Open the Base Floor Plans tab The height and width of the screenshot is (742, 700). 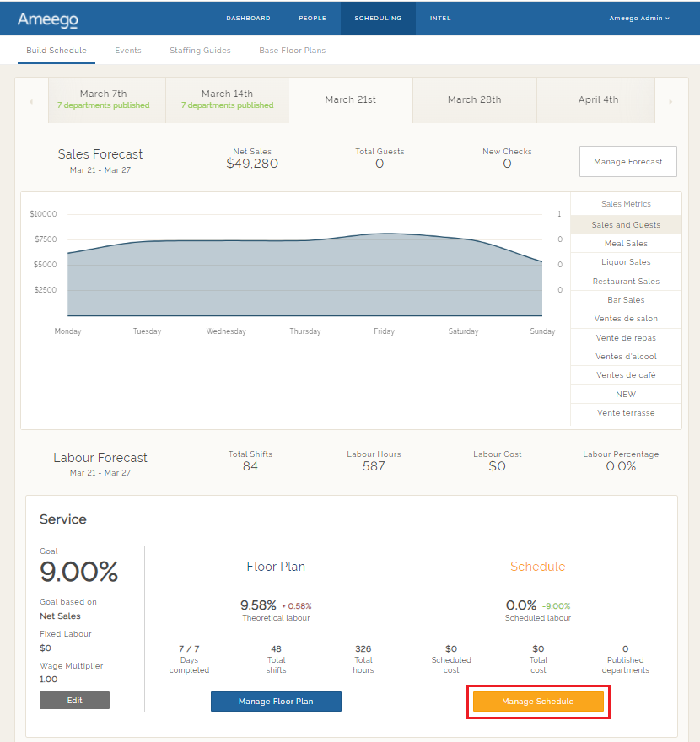292,50
